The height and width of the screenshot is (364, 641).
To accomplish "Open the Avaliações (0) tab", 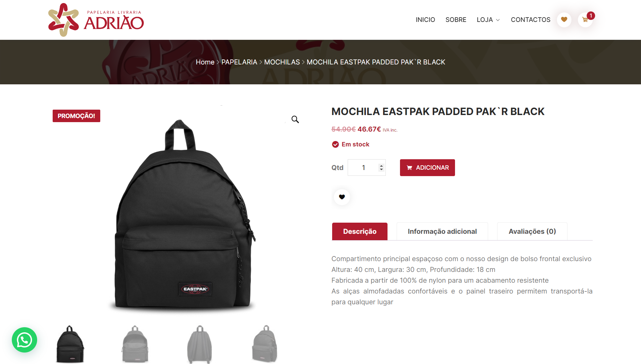I will tap(532, 231).
